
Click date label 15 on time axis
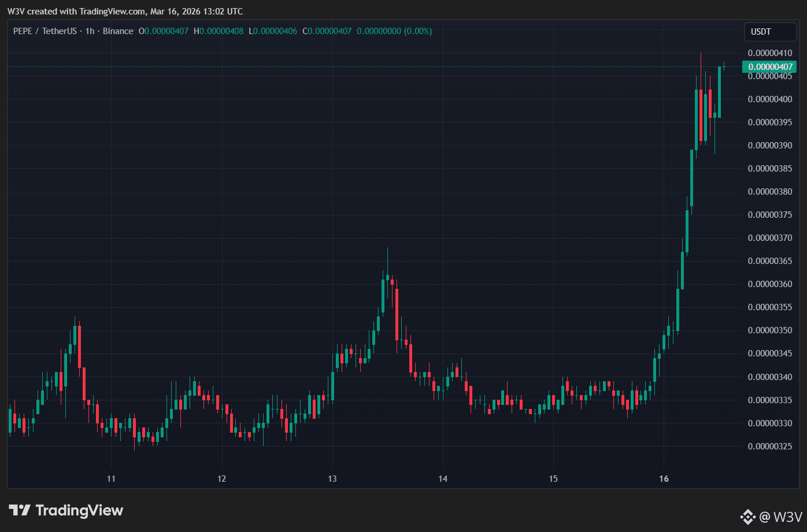[x=553, y=479]
